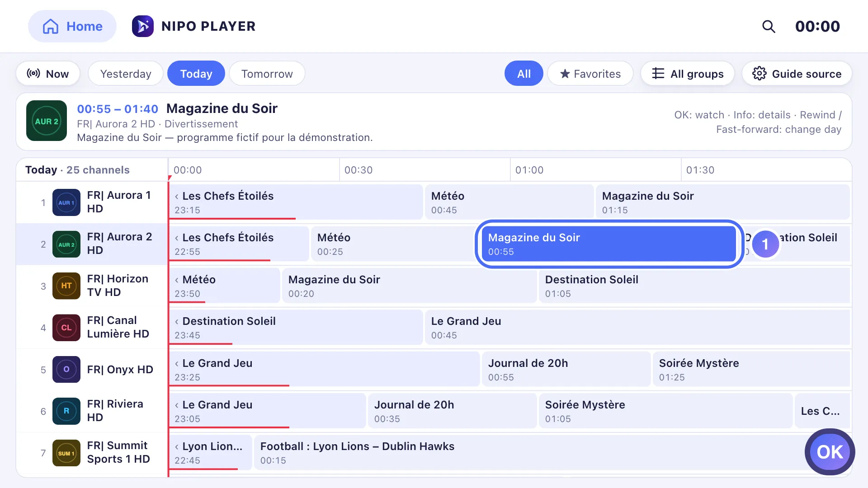Select the Canal Lumière HD channel icon

click(66, 328)
